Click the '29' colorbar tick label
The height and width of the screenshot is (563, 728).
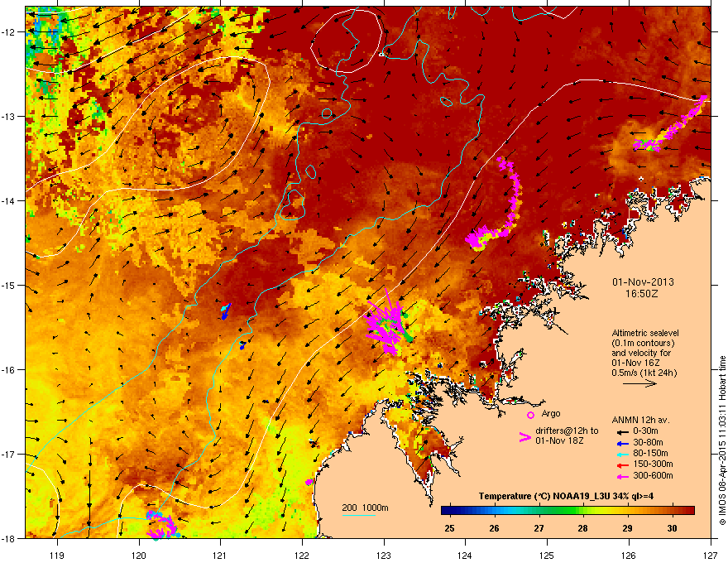(627, 528)
